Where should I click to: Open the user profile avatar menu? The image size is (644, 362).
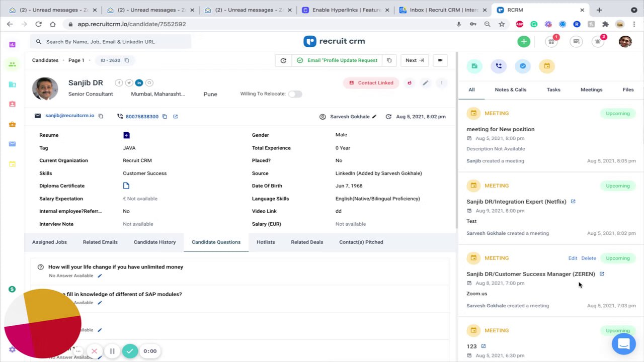click(625, 42)
